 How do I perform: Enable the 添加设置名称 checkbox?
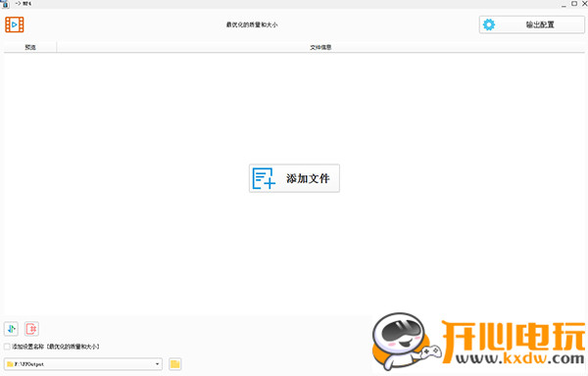coord(7,347)
